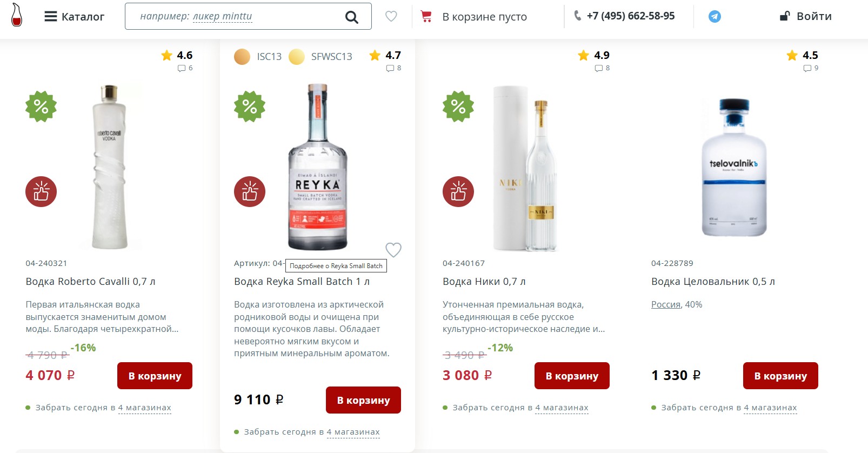The image size is (868, 453).
Task: Expand '4 магазинах' under Целовальник
Action: pos(770,408)
